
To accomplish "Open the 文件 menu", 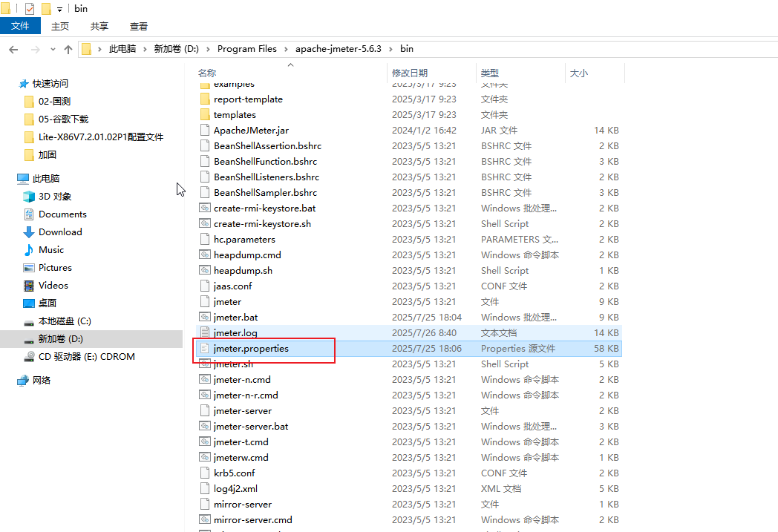I will point(20,25).
